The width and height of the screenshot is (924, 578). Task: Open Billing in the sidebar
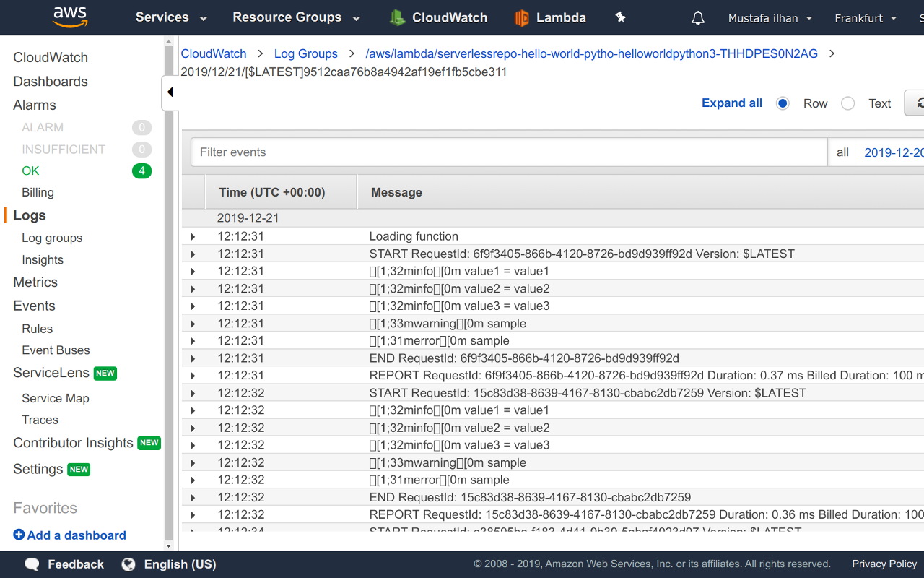coord(38,193)
